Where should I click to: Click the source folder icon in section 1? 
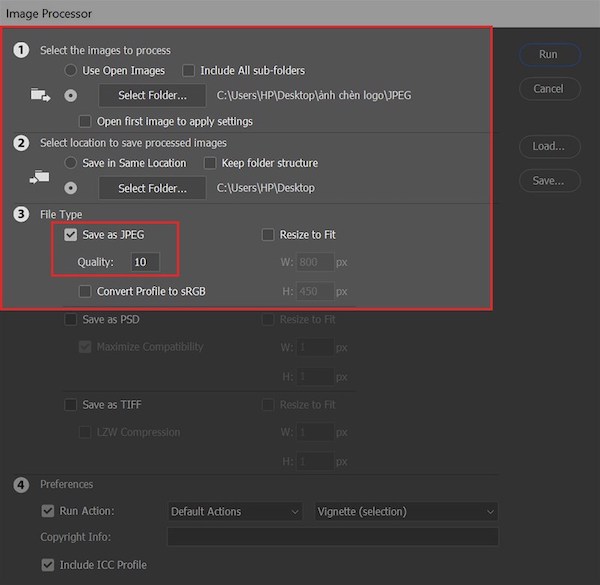[x=40, y=96]
